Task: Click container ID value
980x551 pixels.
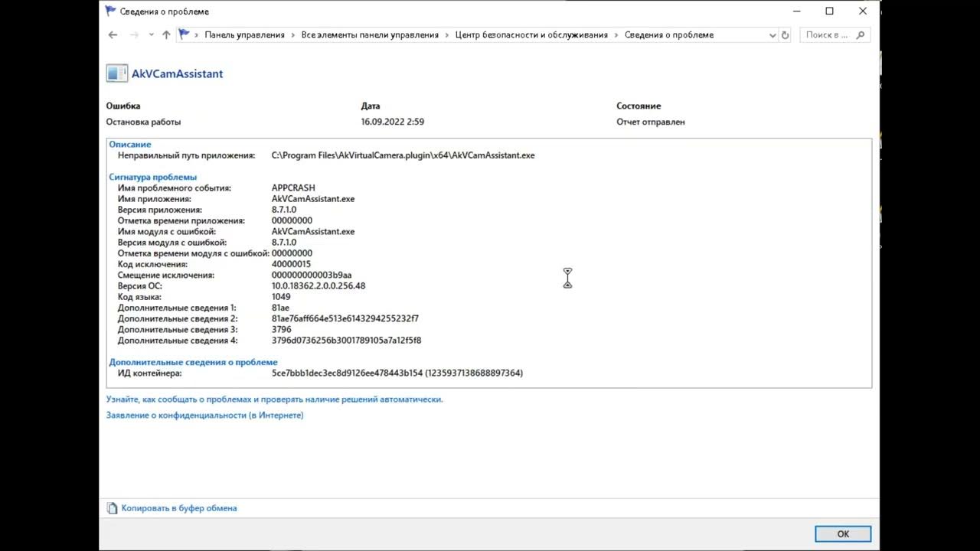Action: (x=397, y=373)
